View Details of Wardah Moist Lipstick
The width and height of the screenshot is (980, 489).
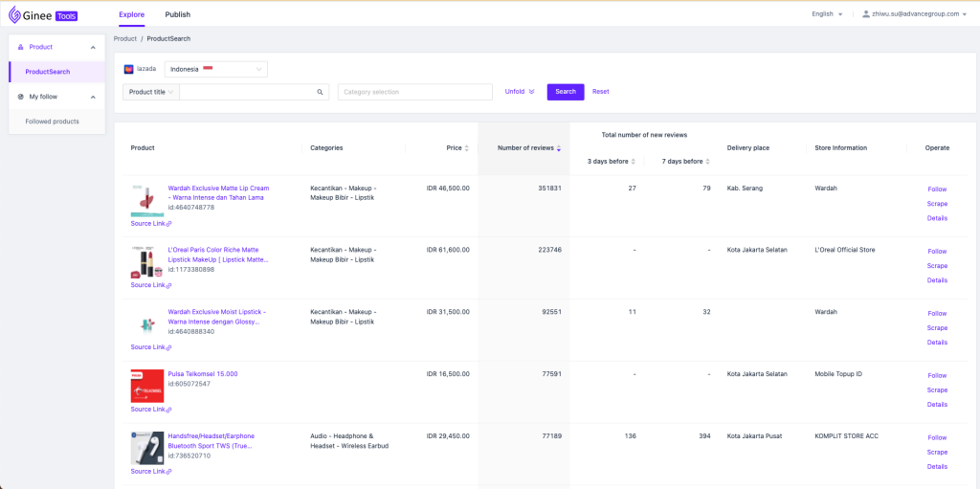coord(937,342)
